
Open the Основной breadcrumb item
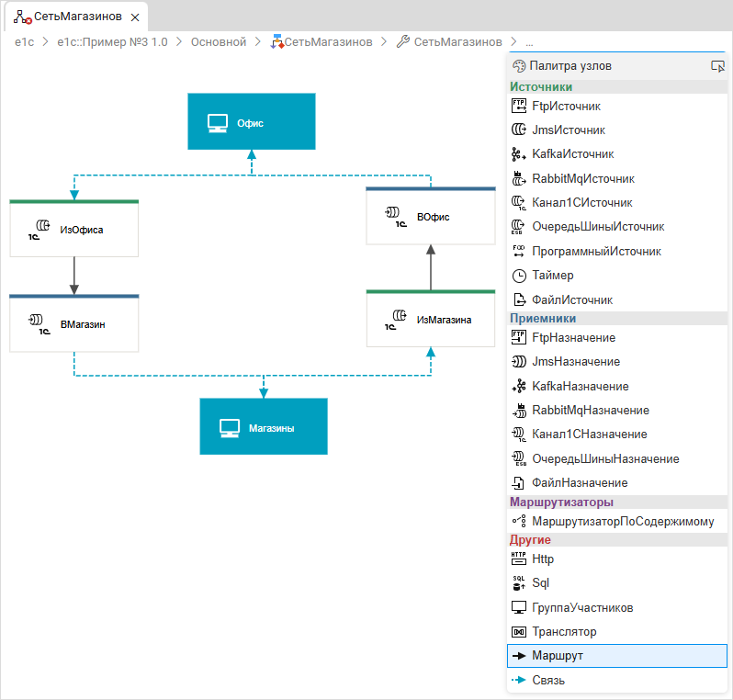pos(219,41)
